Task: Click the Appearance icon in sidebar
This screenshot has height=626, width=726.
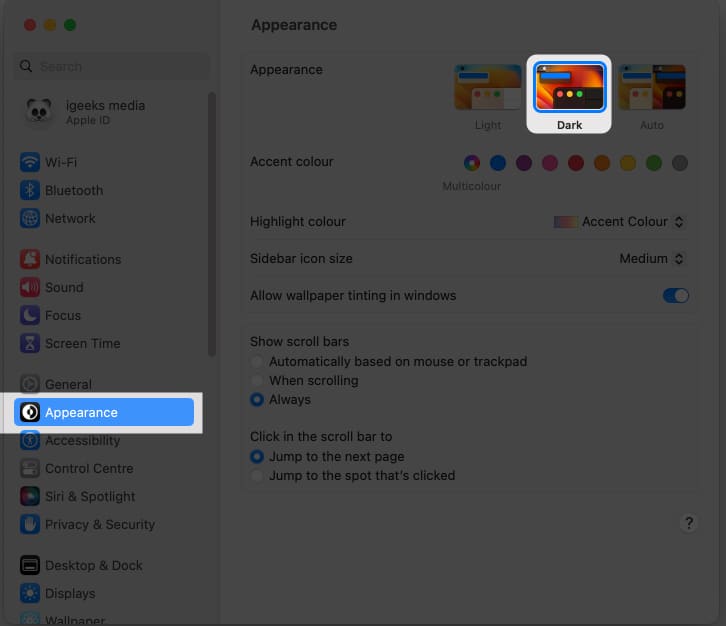Action: [30, 412]
